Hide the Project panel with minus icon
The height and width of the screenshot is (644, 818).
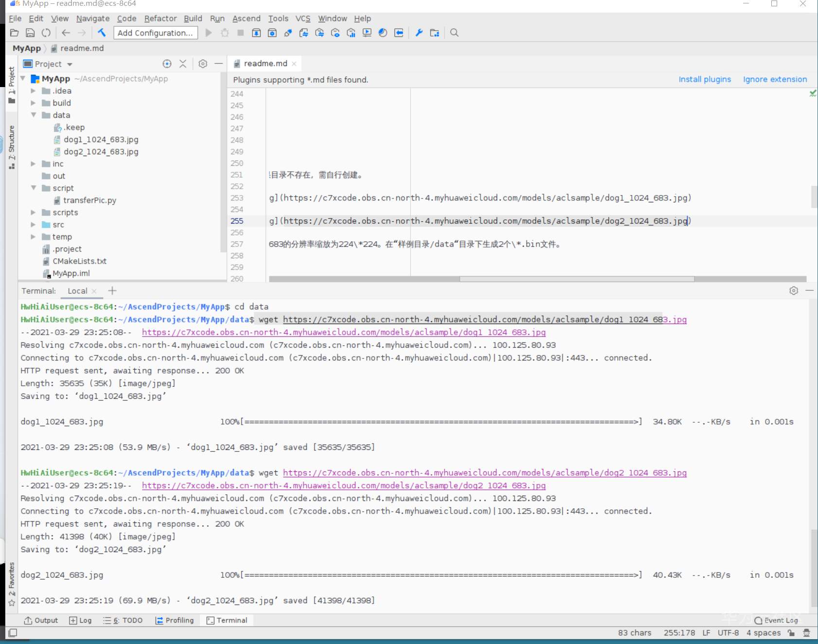pyautogui.click(x=219, y=64)
